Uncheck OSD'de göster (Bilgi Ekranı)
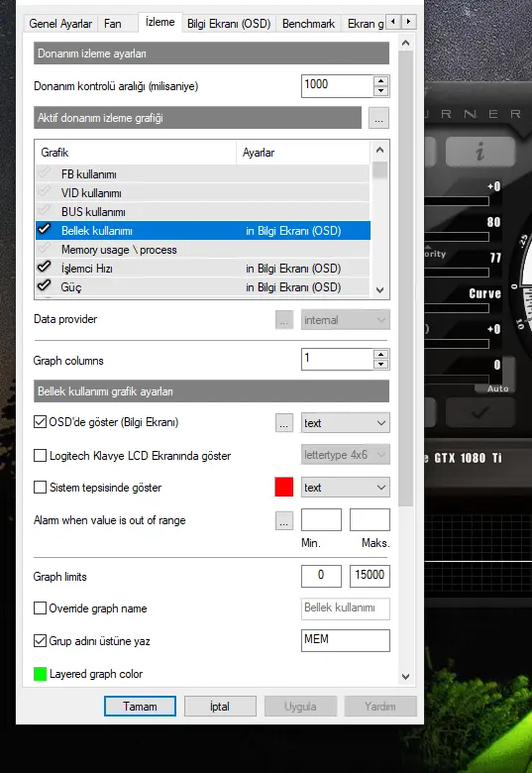The width and height of the screenshot is (532, 773). pyautogui.click(x=40, y=422)
